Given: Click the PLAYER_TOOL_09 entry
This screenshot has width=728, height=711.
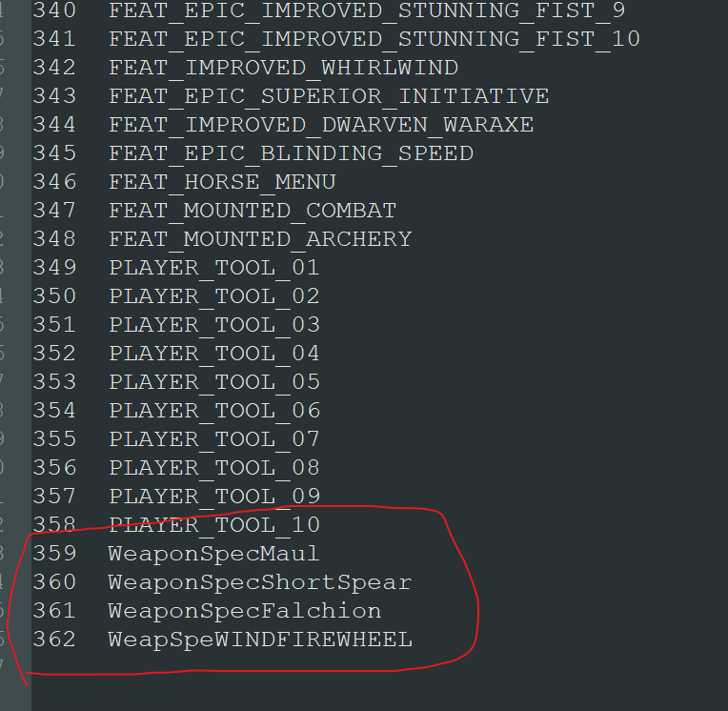Looking at the screenshot, I should coord(214,497).
